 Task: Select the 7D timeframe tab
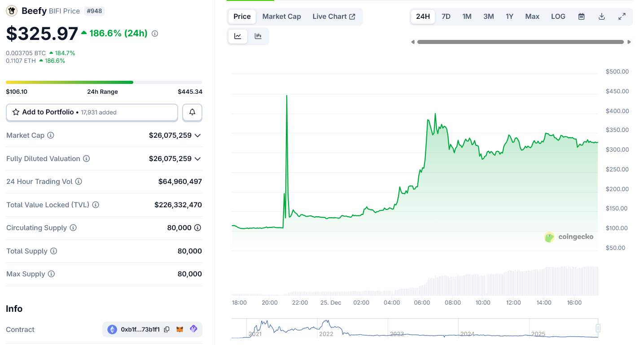click(446, 16)
